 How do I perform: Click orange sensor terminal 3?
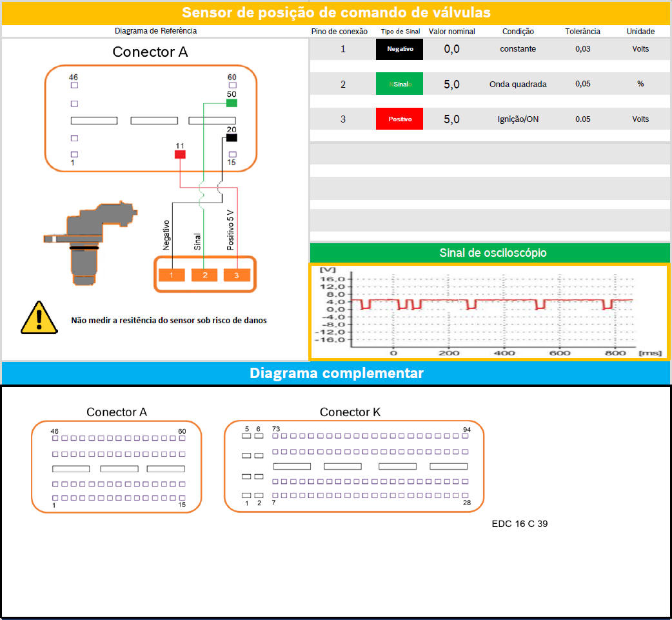(x=237, y=275)
